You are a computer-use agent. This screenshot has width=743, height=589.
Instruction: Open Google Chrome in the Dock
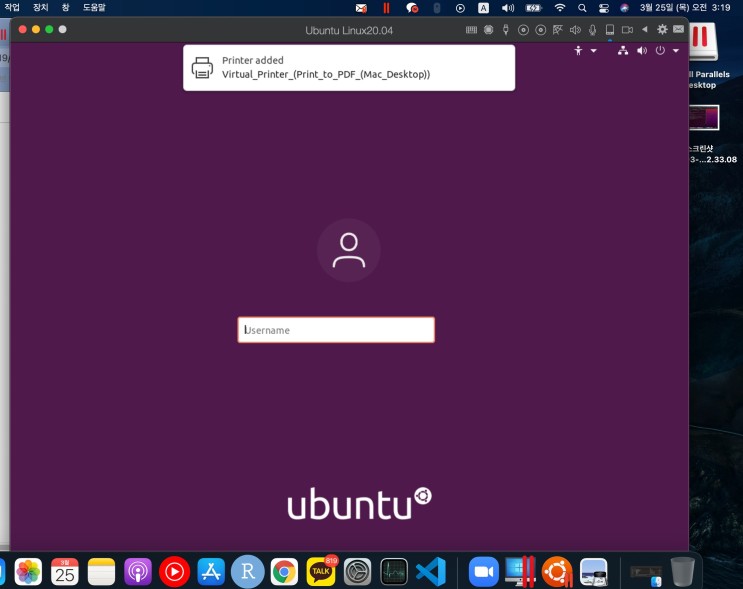284,572
